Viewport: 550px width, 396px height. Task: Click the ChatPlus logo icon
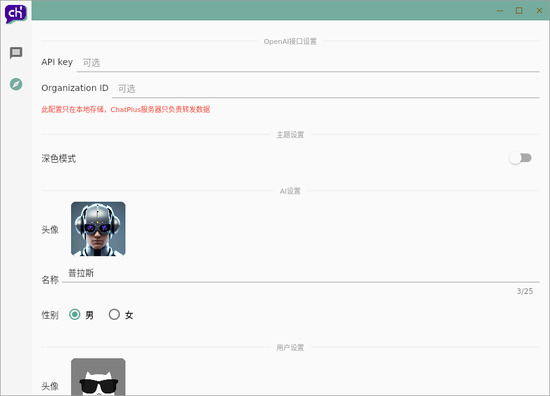[15, 14]
